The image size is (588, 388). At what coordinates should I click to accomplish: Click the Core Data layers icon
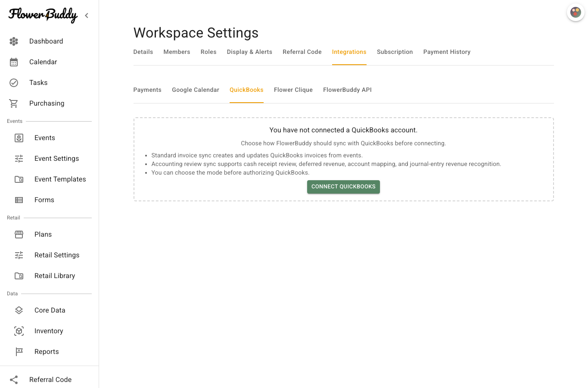click(19, 310)
